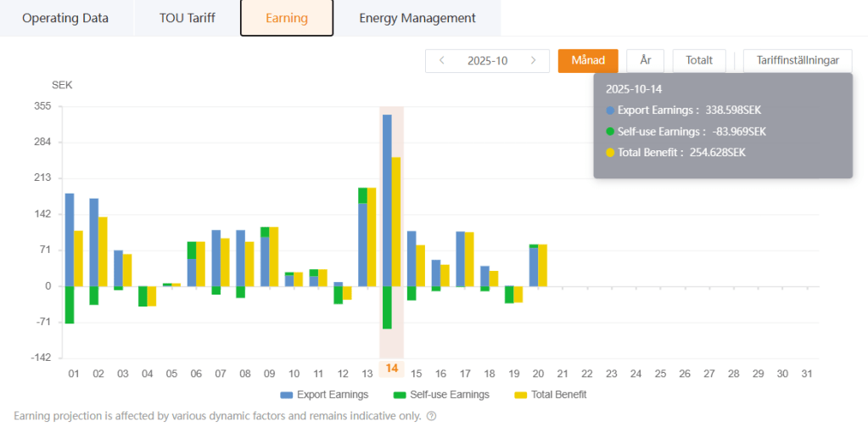868x439 pixels.
Task: Open the TOU Tariff tab
Action: click(187, 18)
